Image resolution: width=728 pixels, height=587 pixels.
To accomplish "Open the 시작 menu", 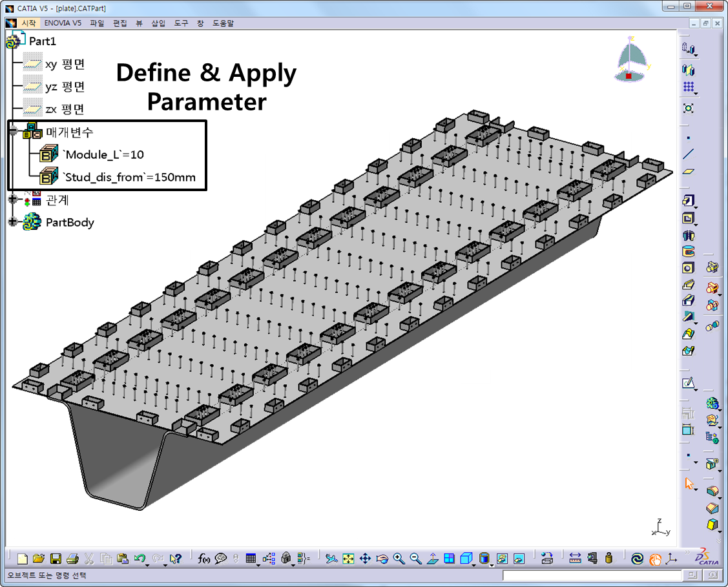I will [28, 23].
